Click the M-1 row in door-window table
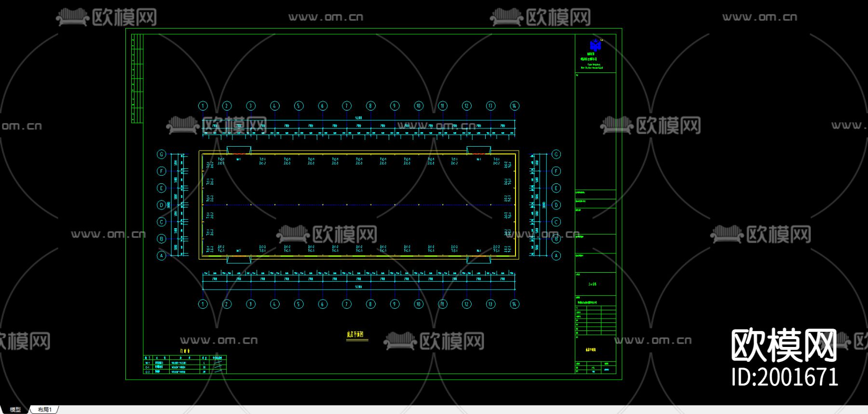 [x=185, y=362]
